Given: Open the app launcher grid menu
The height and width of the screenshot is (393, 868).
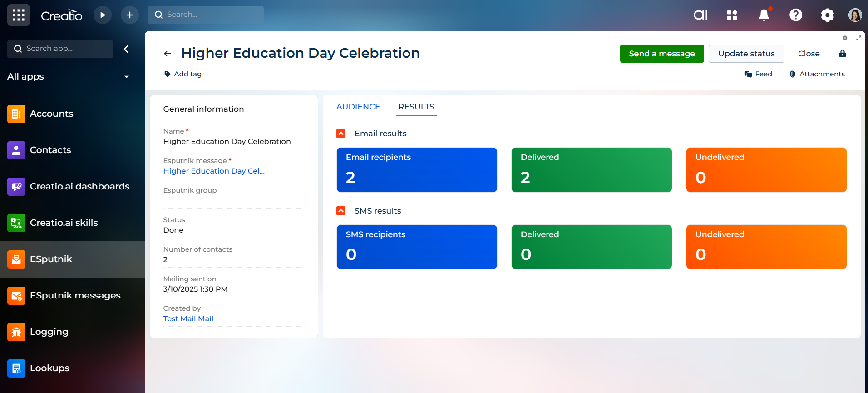Looking at the screenshot, I should (x=19, y=15).
